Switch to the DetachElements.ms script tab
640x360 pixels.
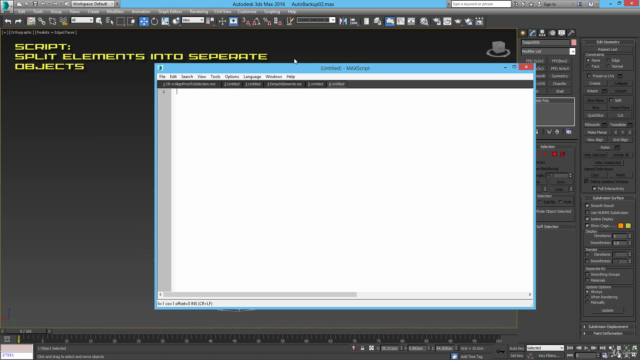(284, 84)
